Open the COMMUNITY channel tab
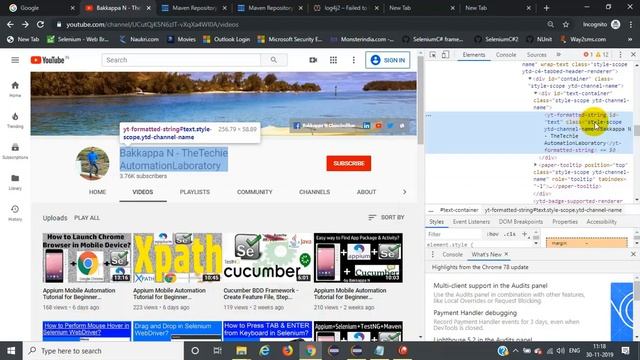Image resolution: width=640 pixels, height=360 pixels. pos(255,192)
